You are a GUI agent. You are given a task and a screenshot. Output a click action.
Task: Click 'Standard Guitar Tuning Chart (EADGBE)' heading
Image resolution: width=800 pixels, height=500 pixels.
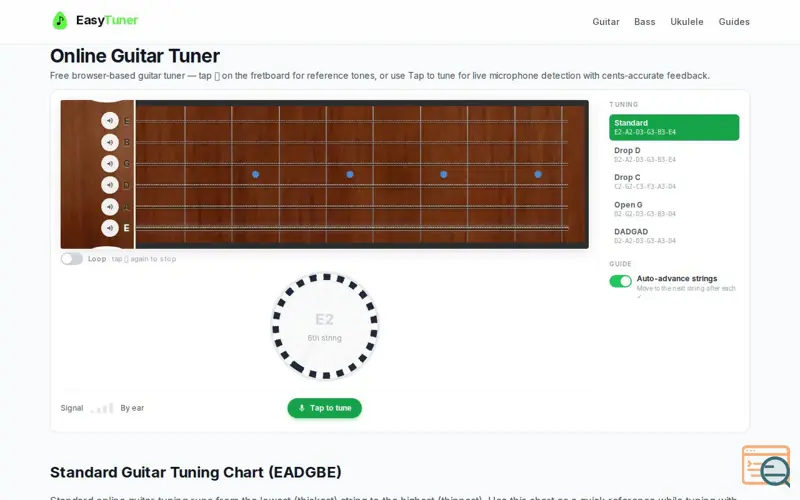(195, 472)
